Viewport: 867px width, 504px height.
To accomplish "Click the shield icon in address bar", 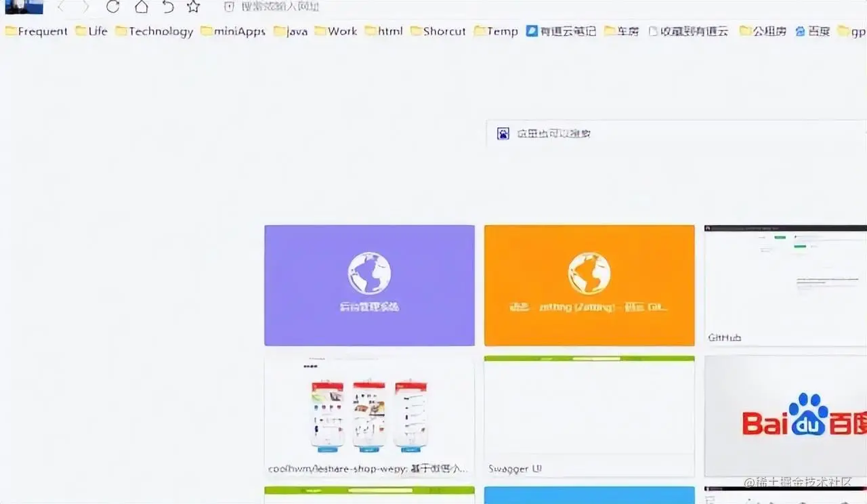I will coord(229,7).
